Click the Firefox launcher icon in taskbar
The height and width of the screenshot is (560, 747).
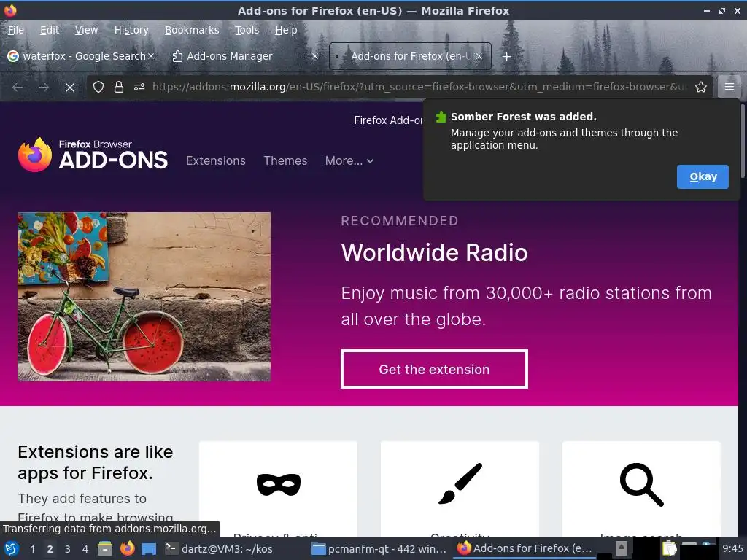tap(127, 548)
